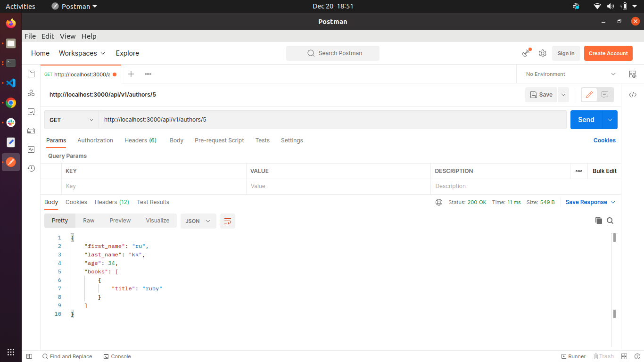This screenshot has height=362, width=644.
Task: Switch to the request Headers (6) tab
Action: (140, 140)
